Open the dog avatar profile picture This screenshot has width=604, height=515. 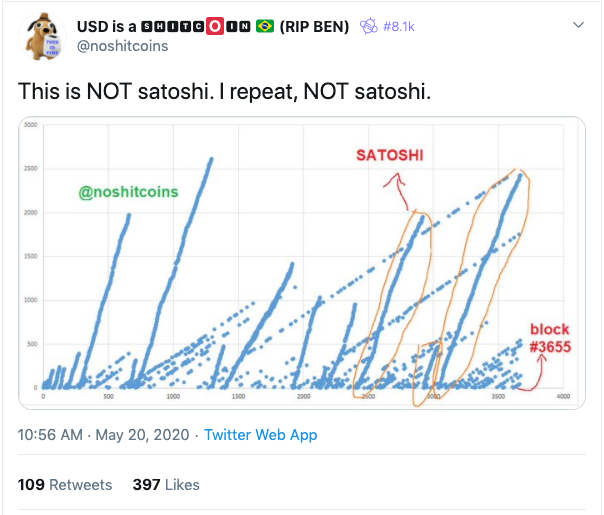coord(42,37)
